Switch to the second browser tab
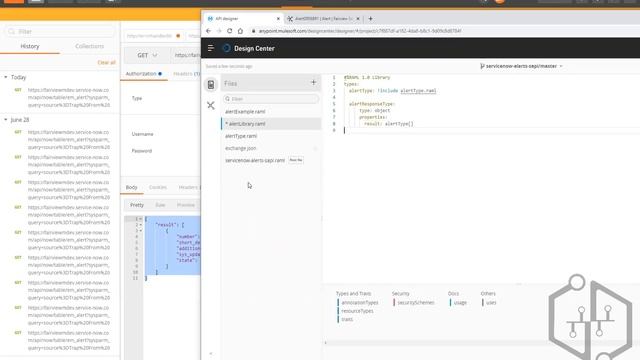The width and height of the screenshot is (640, 360). pyautogui.click(x=323, y=19)
